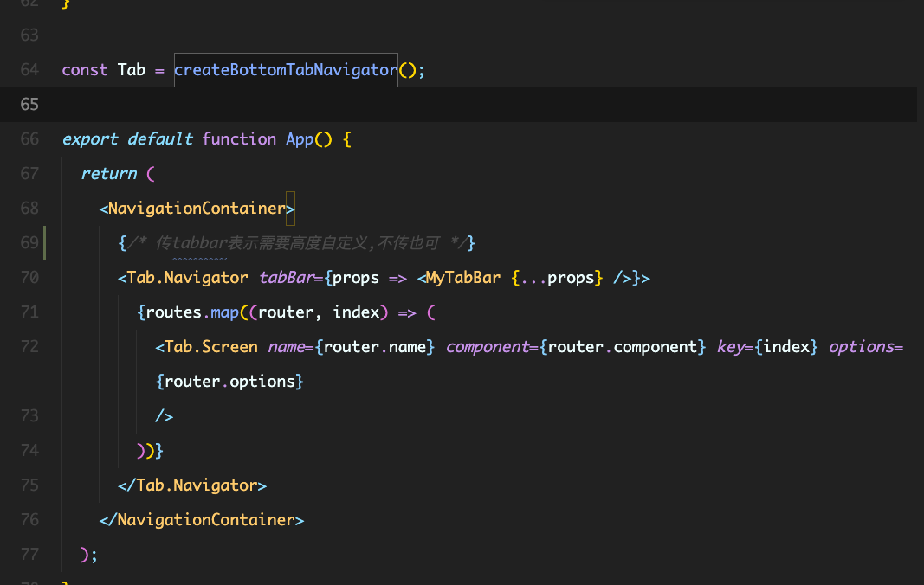Image resolution: width=924 pixels, height=585 pixels.
Task: Click 'router.options' expression on wrapped line
Action: pyautogui.click(x=229, y=382)
